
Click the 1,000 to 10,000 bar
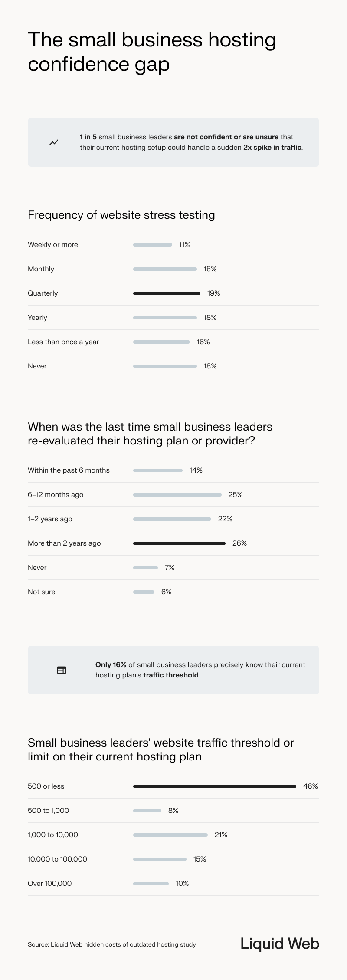click(170, 835)
